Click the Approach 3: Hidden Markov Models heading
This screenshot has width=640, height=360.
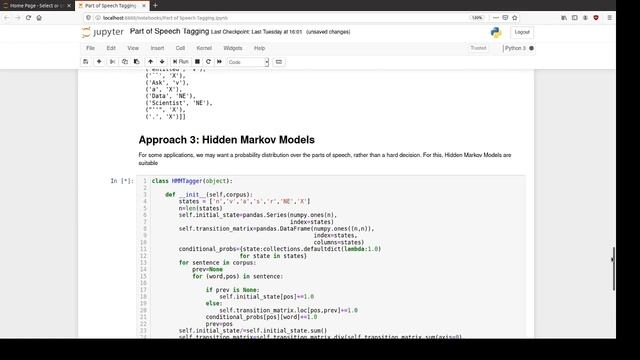click(227, 140)
